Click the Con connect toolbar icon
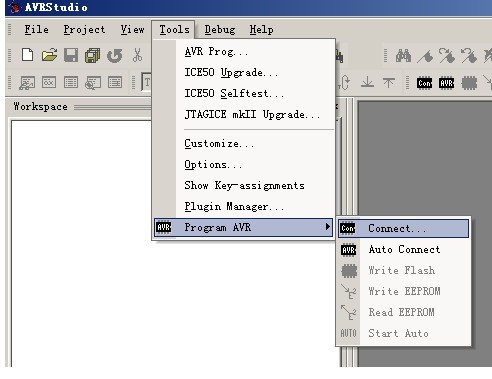The height and width of the screenshot is (379, 492). [424, 83]
